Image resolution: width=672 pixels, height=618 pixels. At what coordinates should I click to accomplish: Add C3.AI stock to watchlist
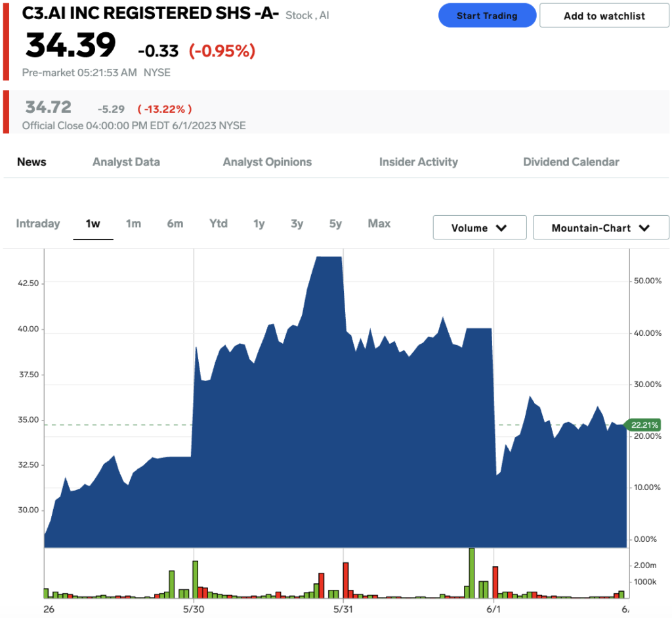[x=604, y=16]
